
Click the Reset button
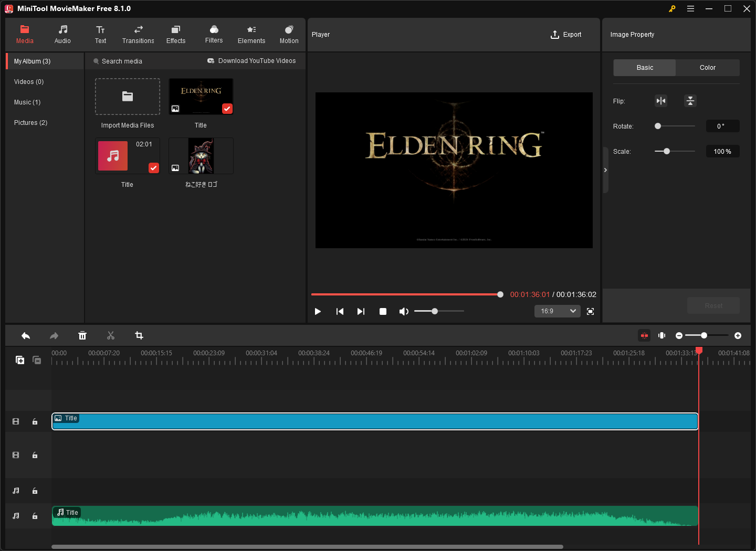pyautogui.click(x=713, y=305)
